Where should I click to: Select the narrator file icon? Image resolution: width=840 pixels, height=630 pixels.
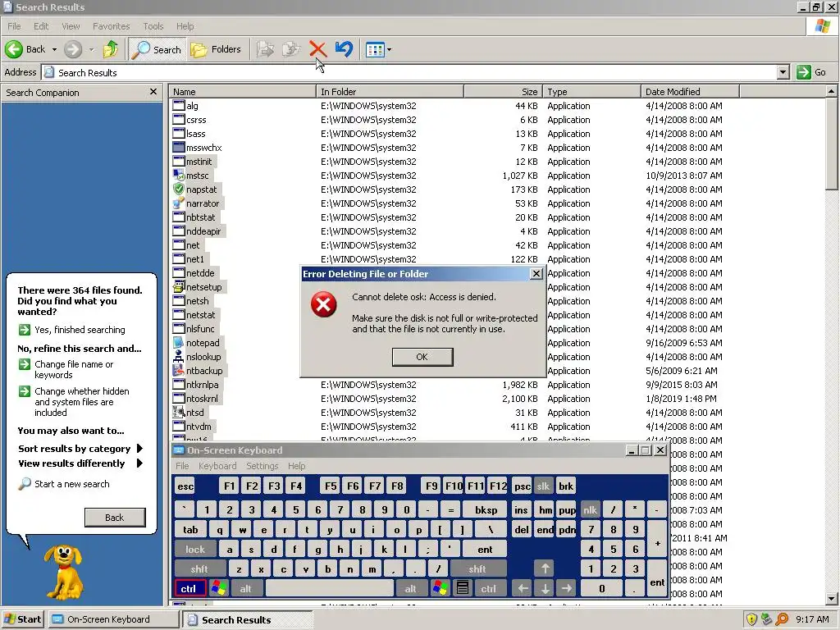[x=179, y=203]
